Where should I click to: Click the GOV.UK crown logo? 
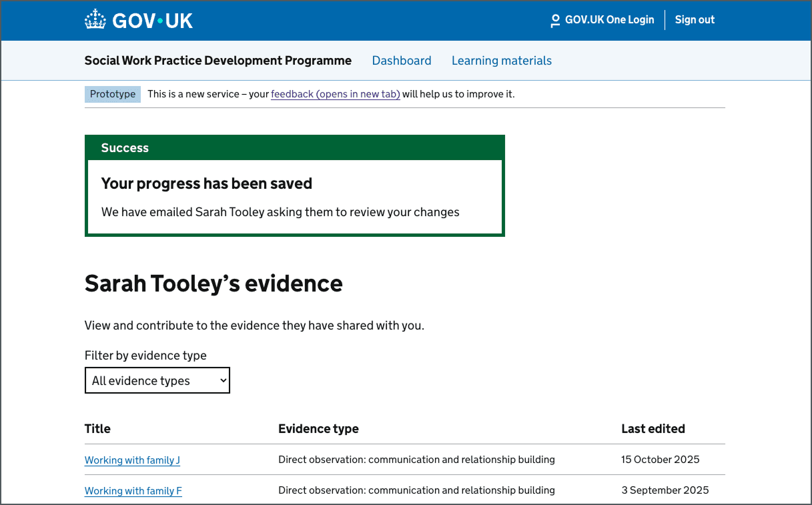click(95, 19)
